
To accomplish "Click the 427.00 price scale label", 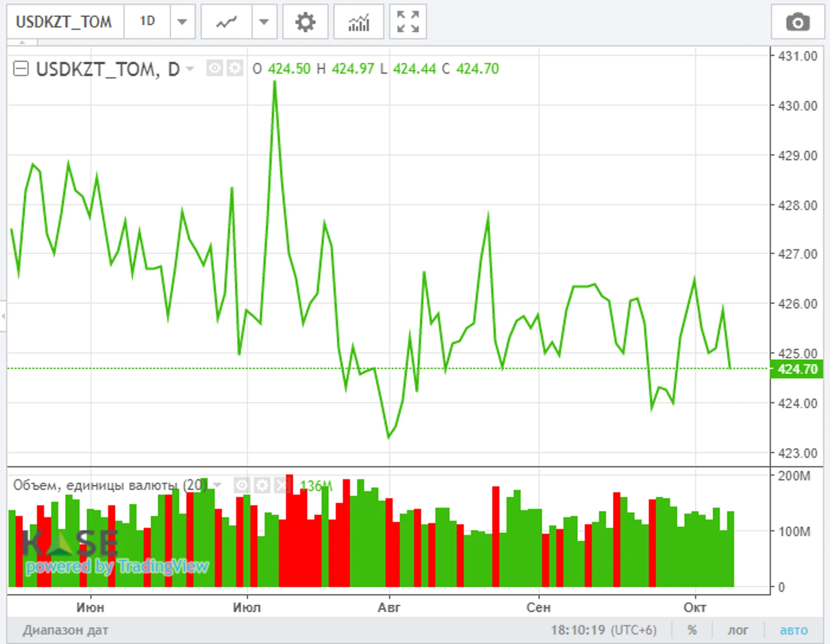I will click(x=798, y=254).
